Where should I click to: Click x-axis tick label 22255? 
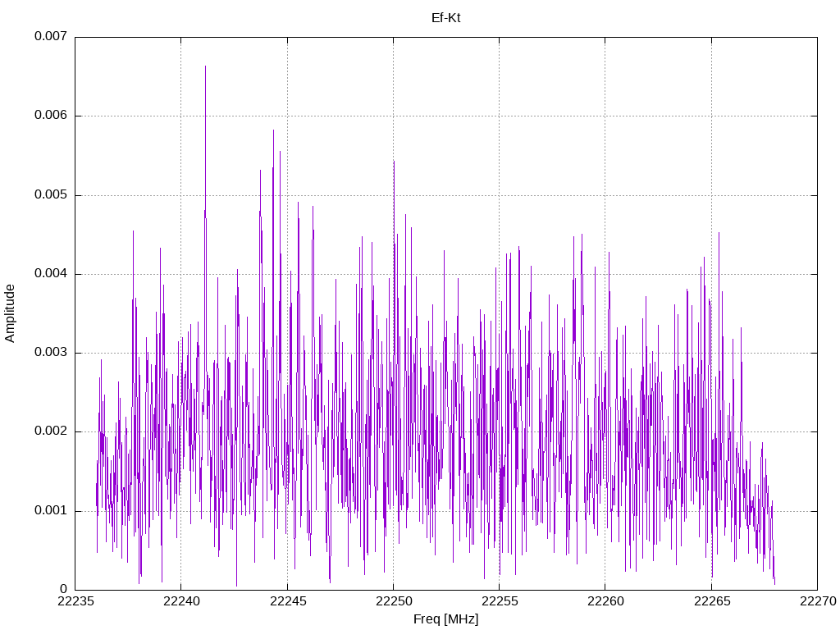[500, 601]
